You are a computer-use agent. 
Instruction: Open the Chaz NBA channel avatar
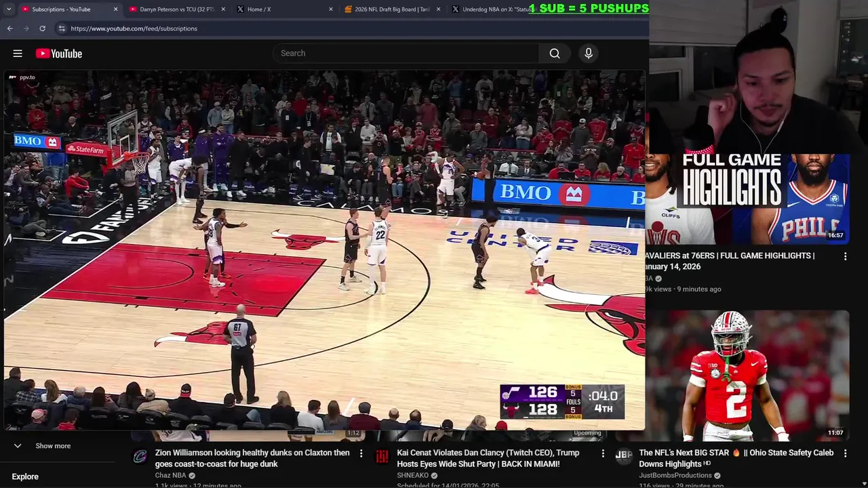[x=140, y=456]
